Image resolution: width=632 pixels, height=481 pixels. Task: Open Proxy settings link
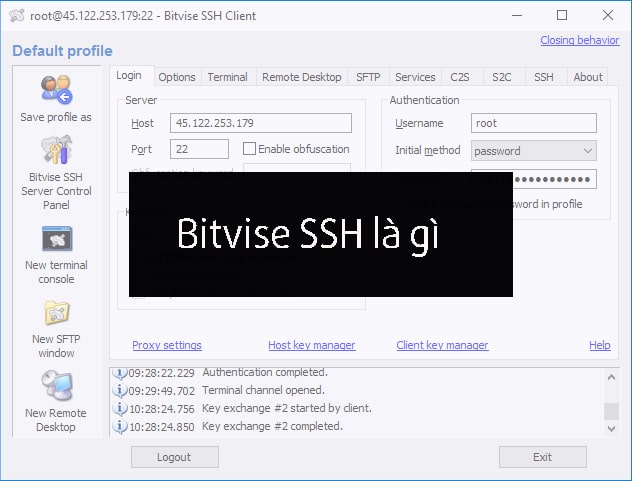167,345
